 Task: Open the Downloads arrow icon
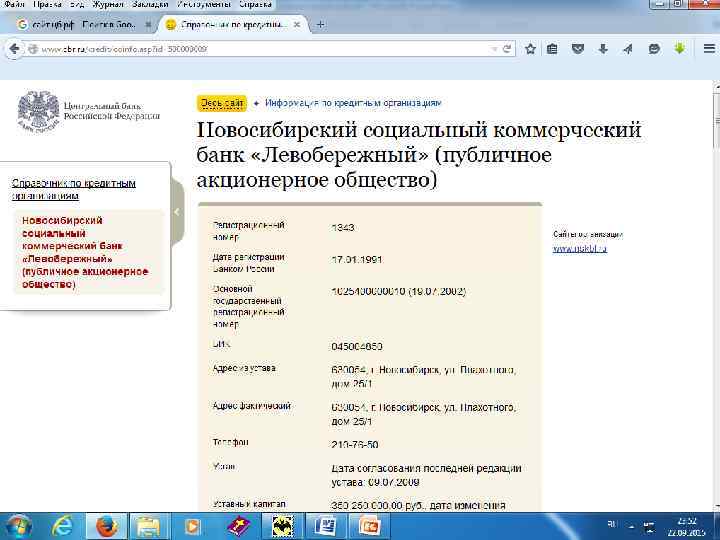click(x=603, y=49)
